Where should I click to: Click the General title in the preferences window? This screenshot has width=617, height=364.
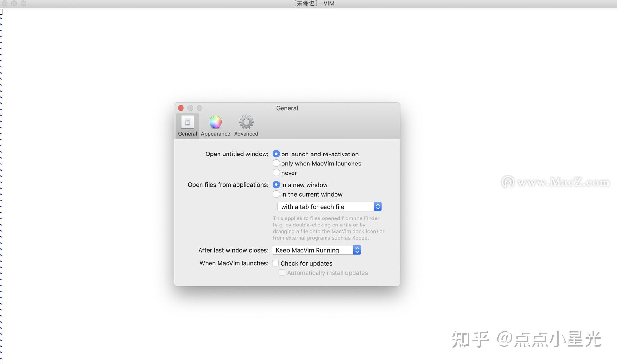pyautogui.click(x=287, y=108)
